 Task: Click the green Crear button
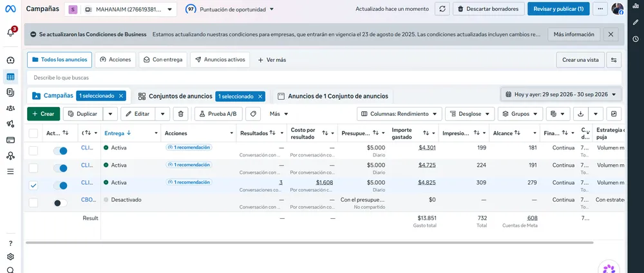pyautogui.click(x=44, y=114)
